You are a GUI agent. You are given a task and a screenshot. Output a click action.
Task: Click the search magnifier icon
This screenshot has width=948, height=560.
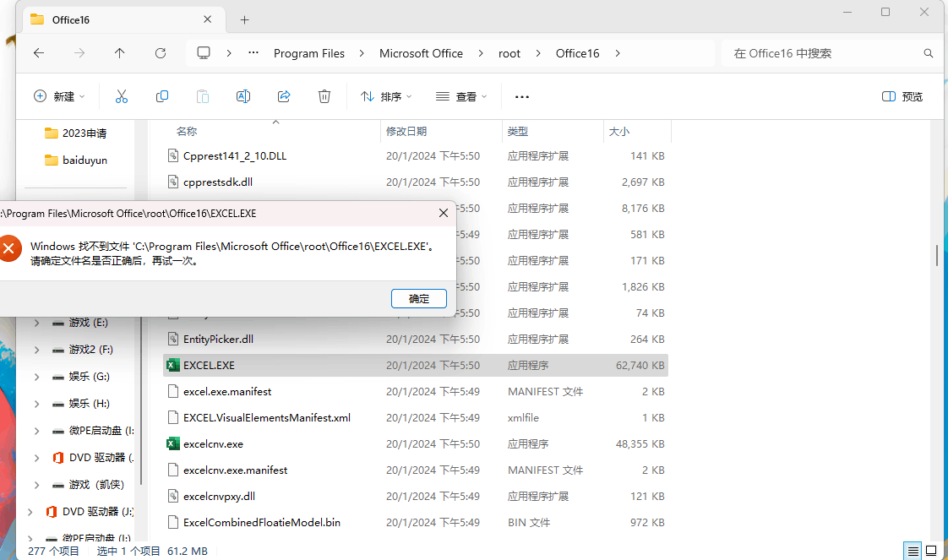pyautogui.click(x=928, y=53)
